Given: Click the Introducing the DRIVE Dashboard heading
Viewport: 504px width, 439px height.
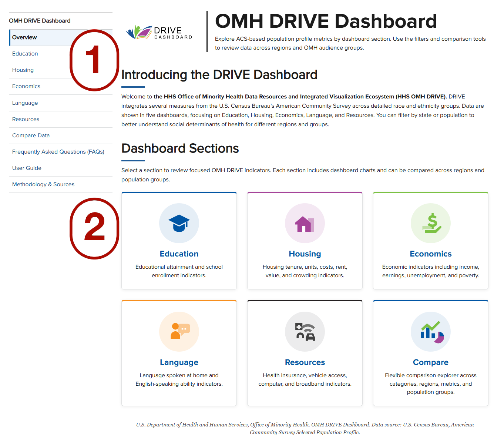Looking at the screenshot, I should tap(219, 75).
